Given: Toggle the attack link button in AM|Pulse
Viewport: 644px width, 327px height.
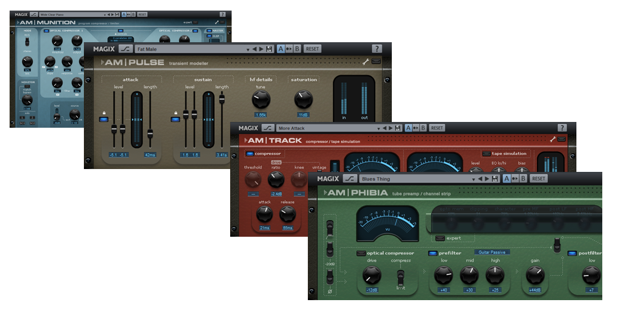Looking at the screenshot, I should click(104, 119).
